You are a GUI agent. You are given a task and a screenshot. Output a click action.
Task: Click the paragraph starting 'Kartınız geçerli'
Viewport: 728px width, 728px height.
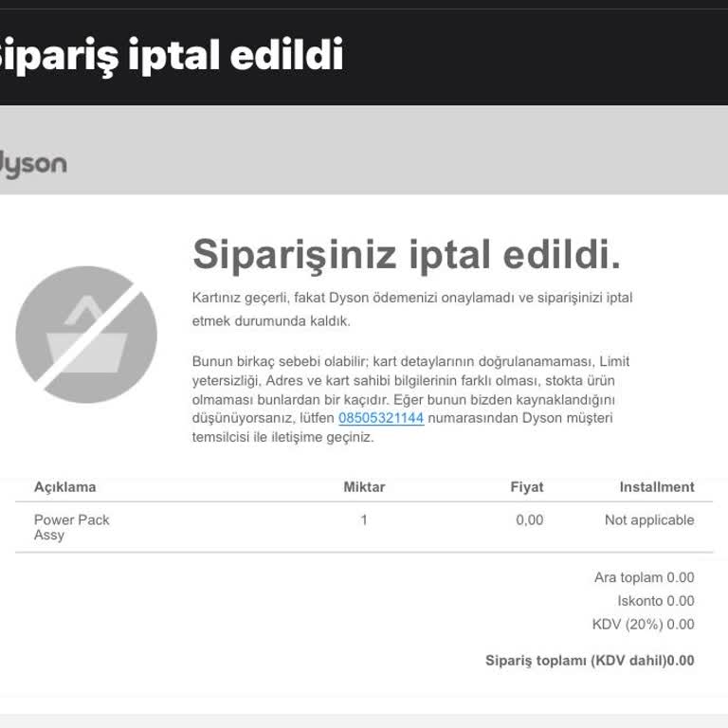412,309
